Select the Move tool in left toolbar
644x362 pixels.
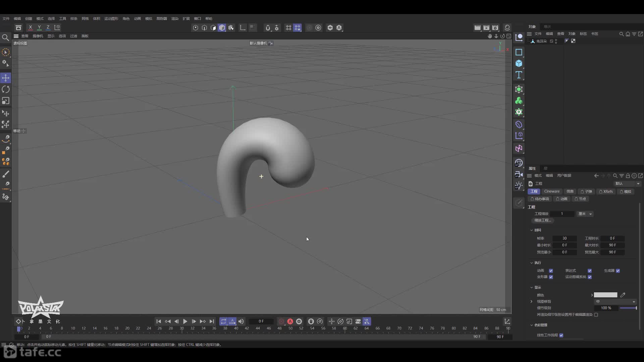6,78
